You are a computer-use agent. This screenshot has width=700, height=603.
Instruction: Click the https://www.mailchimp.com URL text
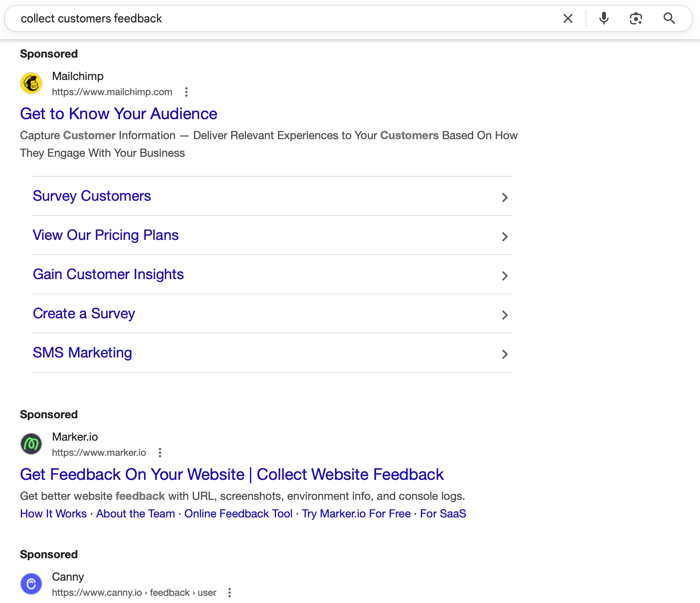(x=112, y=92)
